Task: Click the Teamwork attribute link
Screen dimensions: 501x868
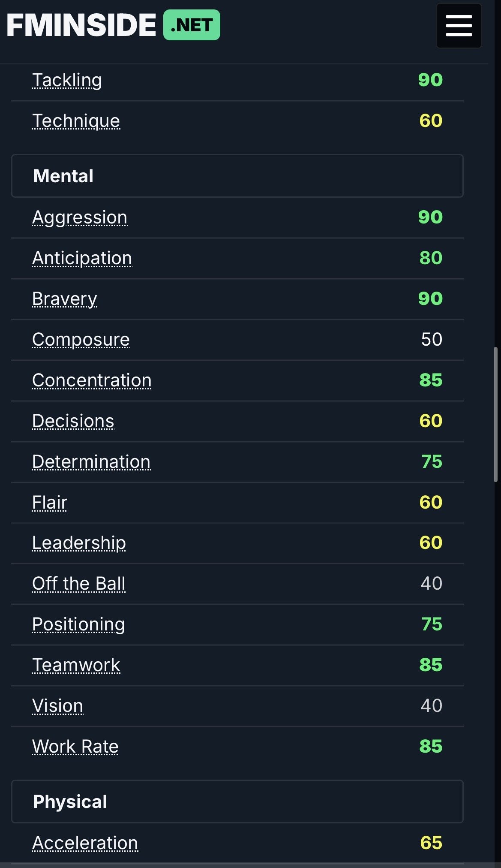Action: (x=76, y=665)
